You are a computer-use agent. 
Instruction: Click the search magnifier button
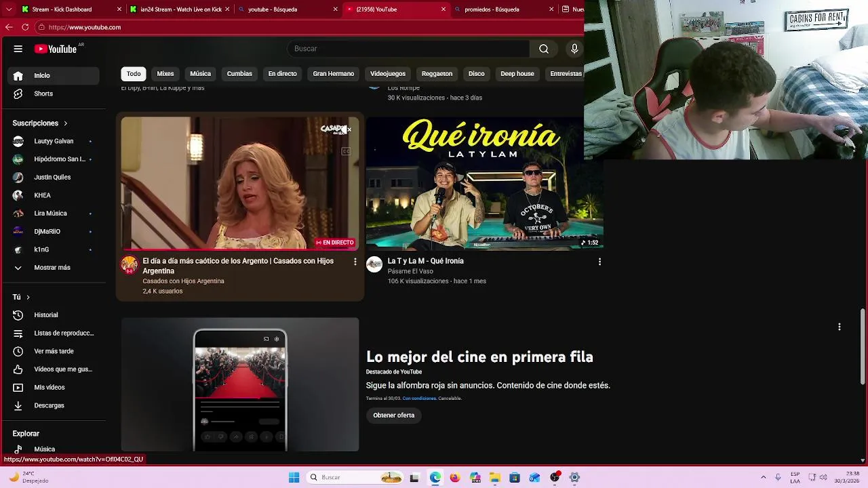544,49
